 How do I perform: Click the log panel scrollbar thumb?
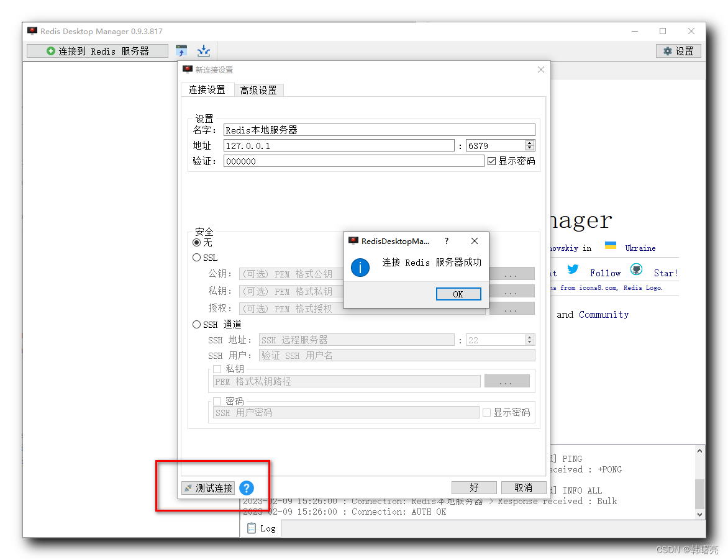click(x=699, y=494)
